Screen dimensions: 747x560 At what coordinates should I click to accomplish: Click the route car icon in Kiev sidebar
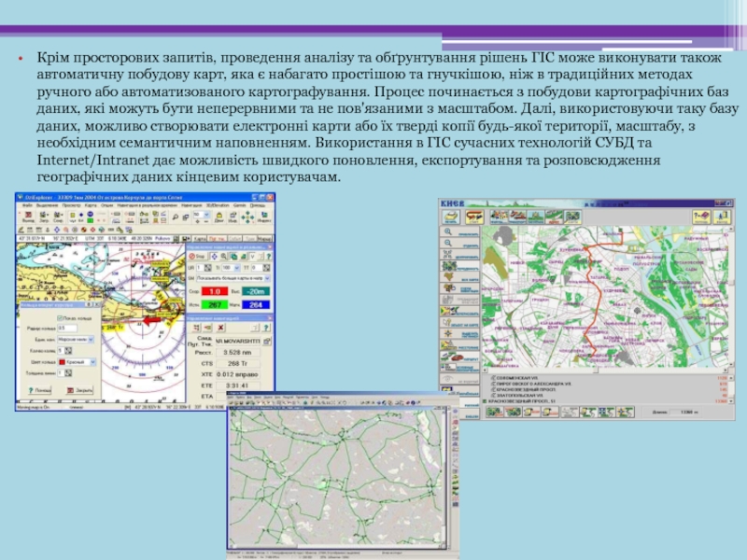coord(454,357)
